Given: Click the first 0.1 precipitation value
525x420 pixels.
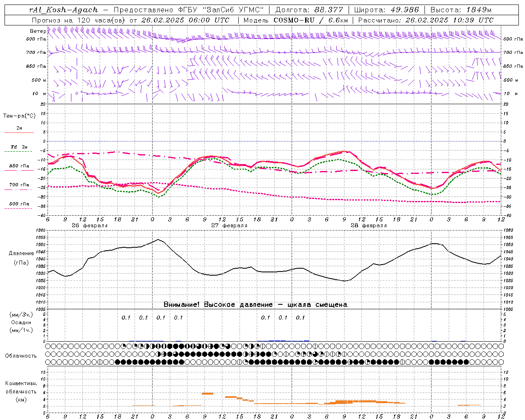Looking at the screenshot, I should tap(126, 317).
